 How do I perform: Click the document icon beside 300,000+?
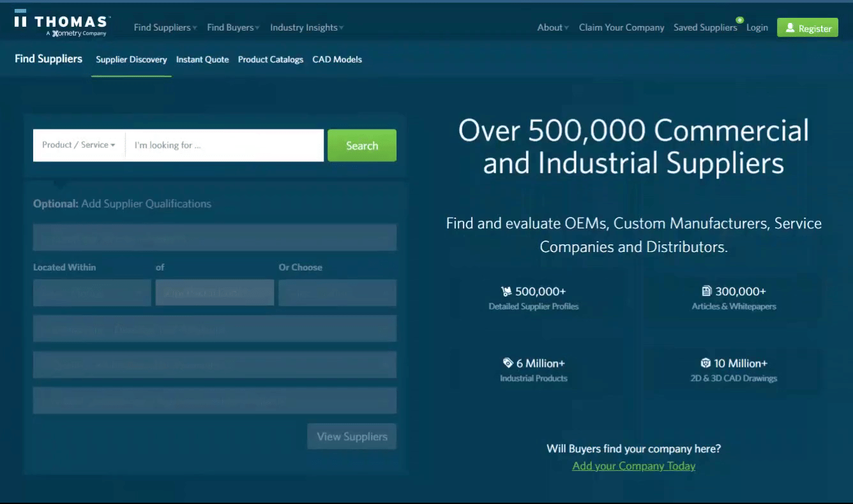706,291
